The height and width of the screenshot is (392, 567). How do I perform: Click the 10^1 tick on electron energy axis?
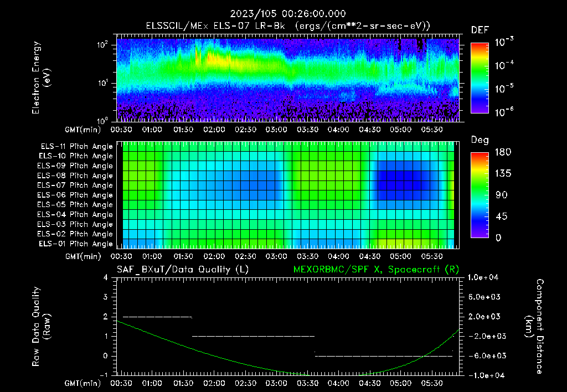102,83
